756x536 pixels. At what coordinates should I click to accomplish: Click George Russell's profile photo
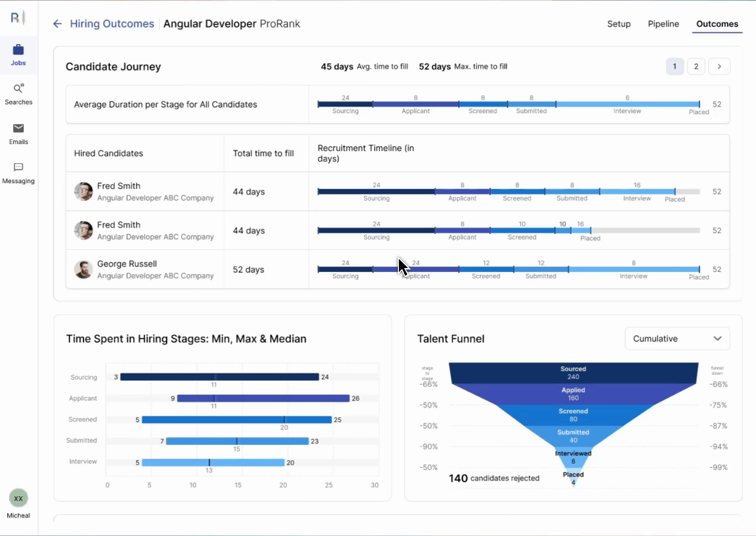point(83,269)
